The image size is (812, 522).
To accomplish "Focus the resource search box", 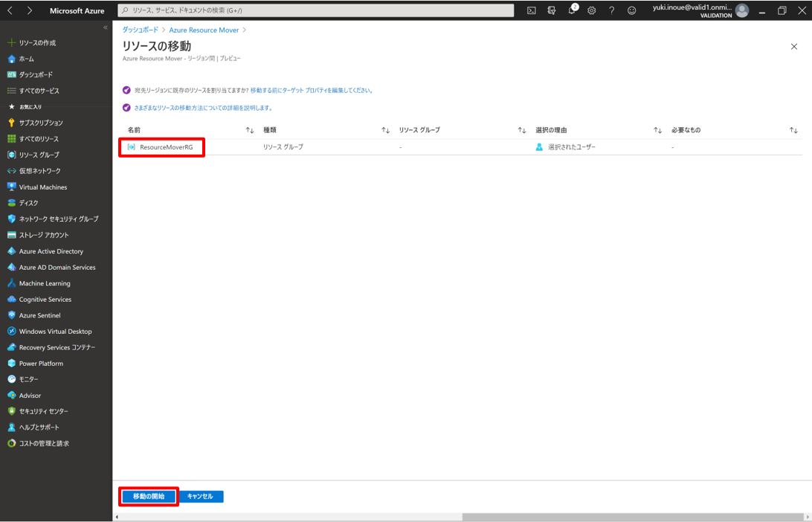I will pos(316,10).
